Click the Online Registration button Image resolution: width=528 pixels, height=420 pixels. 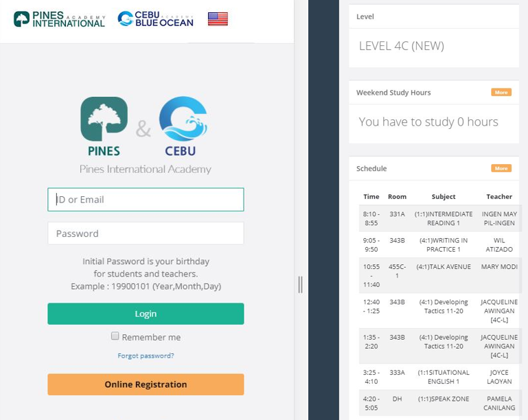coord(146,384)
